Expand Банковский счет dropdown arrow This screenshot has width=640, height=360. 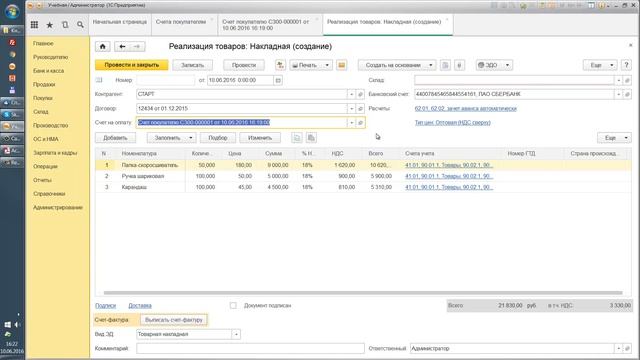pos(619,94)
